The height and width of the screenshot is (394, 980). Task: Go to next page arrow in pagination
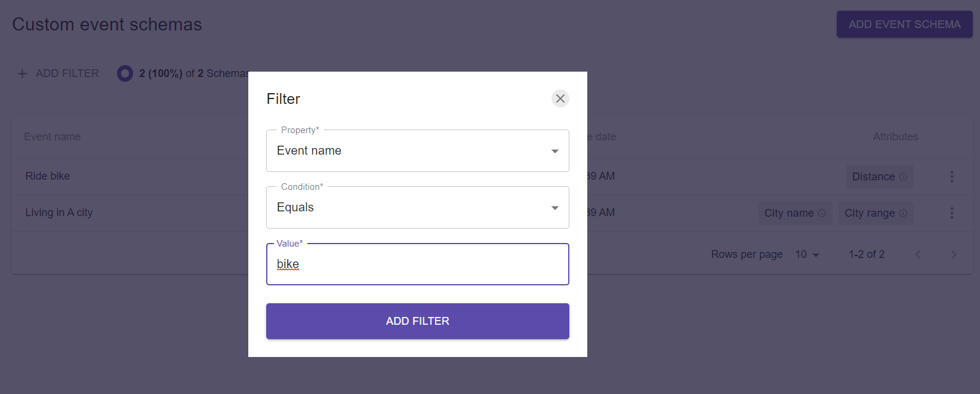point(953,254)
